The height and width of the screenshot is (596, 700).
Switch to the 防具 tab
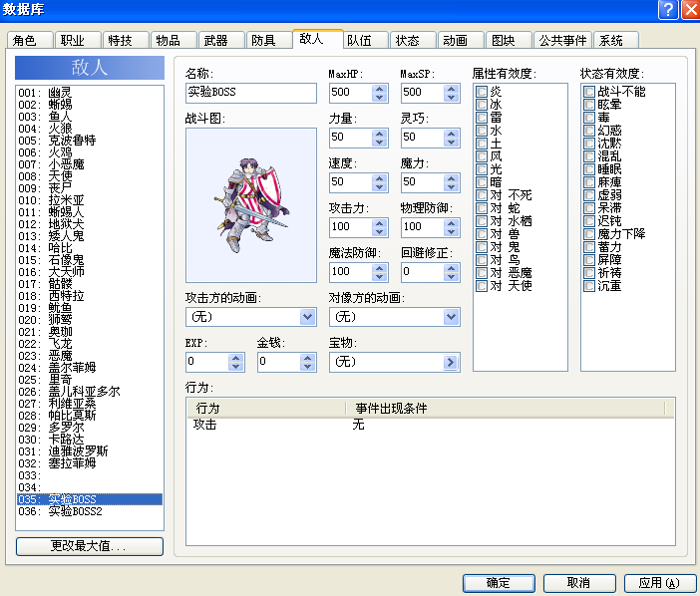(x=269, y=40)
